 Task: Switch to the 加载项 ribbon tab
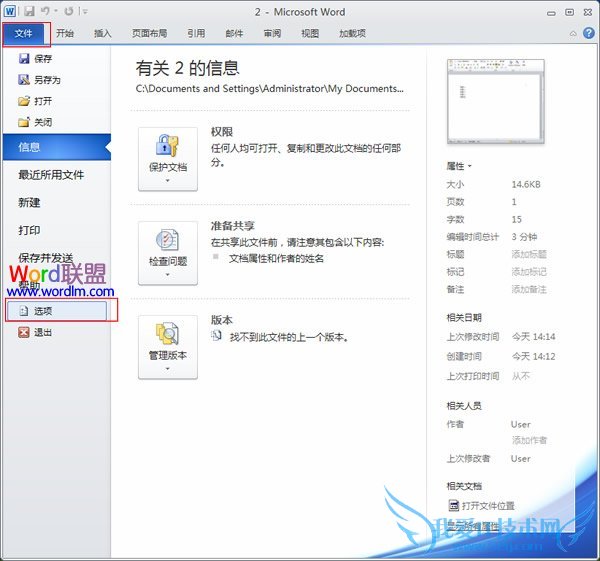point(352,34)
